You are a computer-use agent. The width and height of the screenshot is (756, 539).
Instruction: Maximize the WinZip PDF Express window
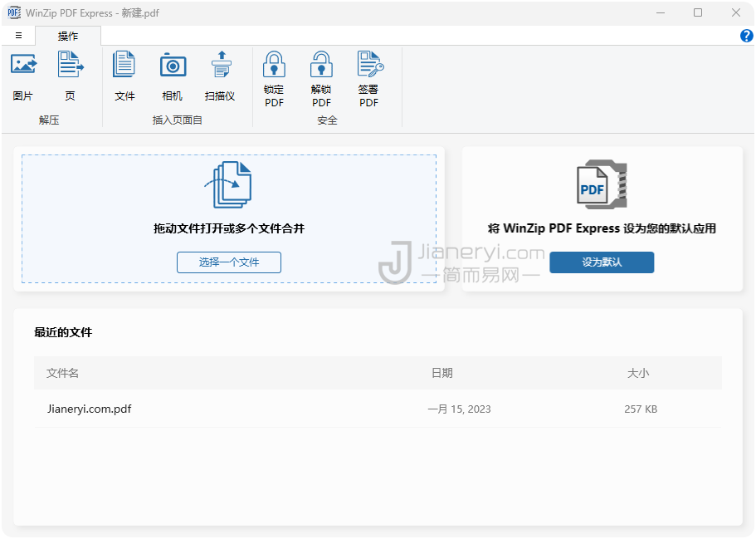698,12
